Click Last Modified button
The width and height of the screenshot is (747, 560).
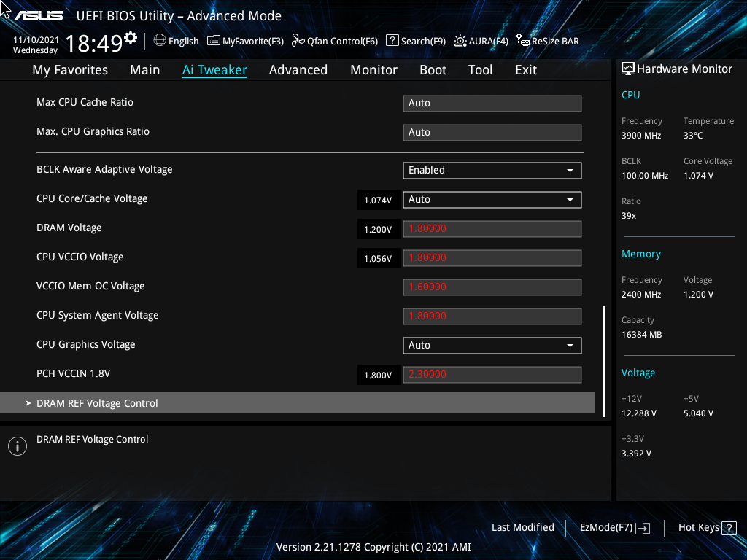[x=522, y=528]
